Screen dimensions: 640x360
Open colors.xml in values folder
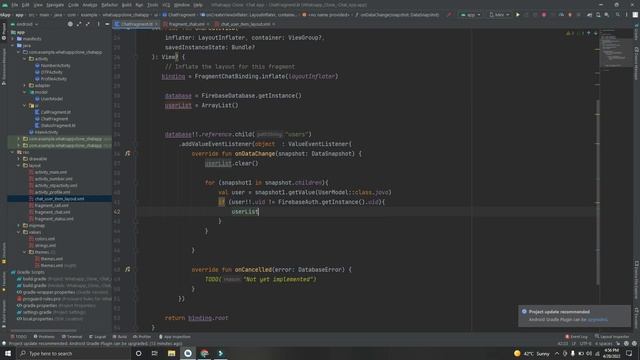click(x=45, y=239)
